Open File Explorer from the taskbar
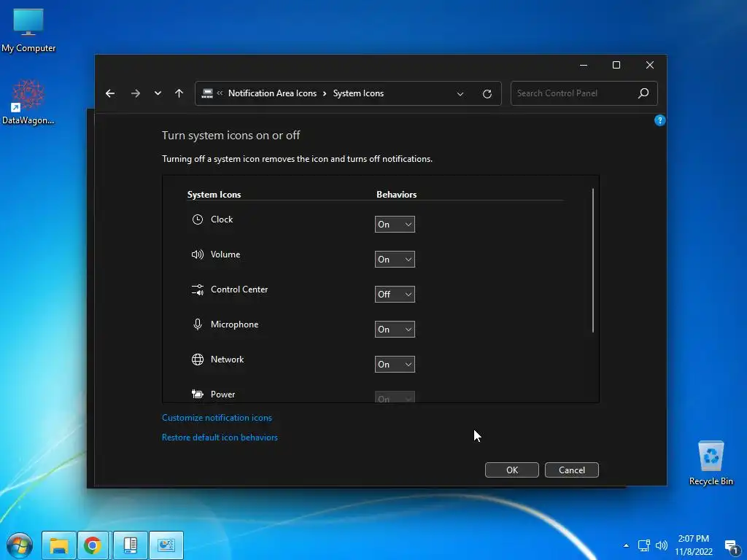This screenshot has width=747, height=560. pos(59,545)
